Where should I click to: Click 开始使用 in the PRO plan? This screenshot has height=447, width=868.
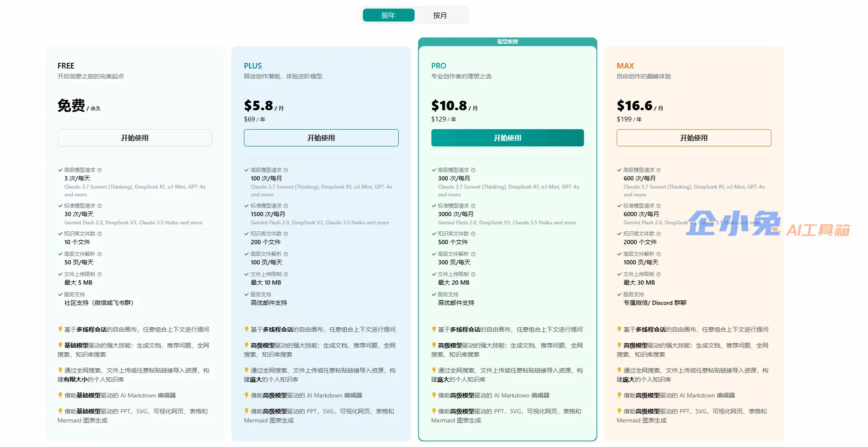click(508, 138)
